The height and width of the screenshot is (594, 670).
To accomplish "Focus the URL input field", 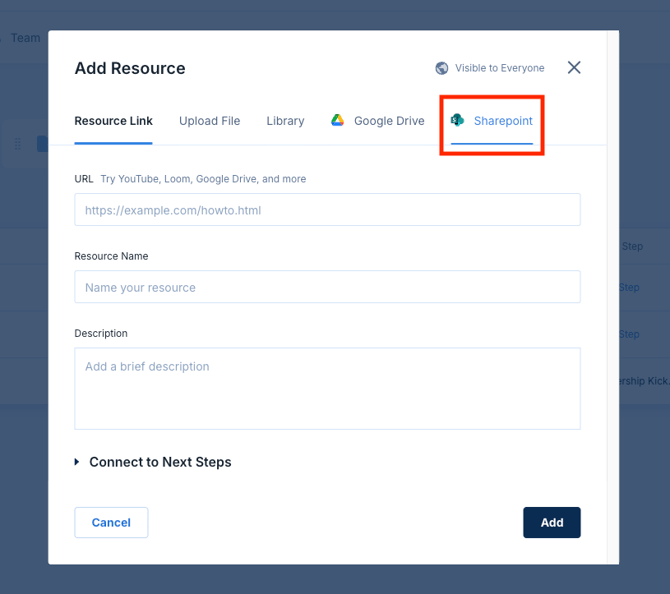I will click(x=327, y=210).
